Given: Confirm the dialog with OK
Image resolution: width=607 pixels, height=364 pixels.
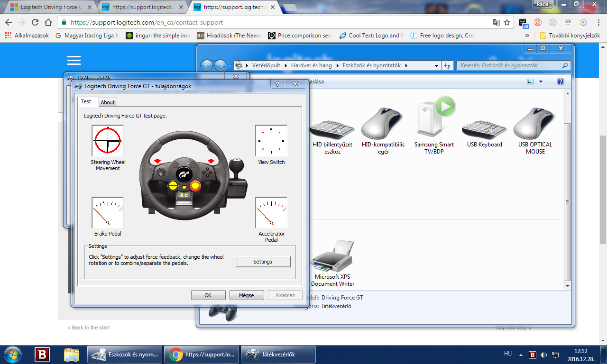Looking at the screenshot, I should 208,295.
